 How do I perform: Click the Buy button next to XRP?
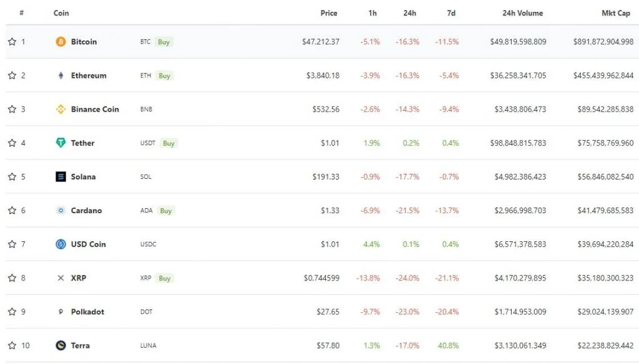point(165,278)
